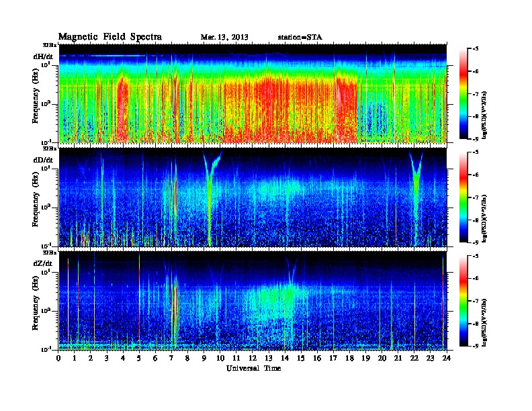The height and width of the screenshot is (411, 532).
Task: Click the "14" tick on the time axis
Action: coord(285,358)
